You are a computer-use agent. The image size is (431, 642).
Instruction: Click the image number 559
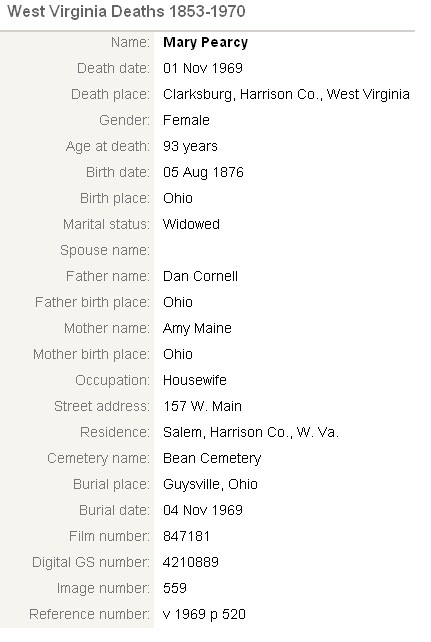(175, 588)
